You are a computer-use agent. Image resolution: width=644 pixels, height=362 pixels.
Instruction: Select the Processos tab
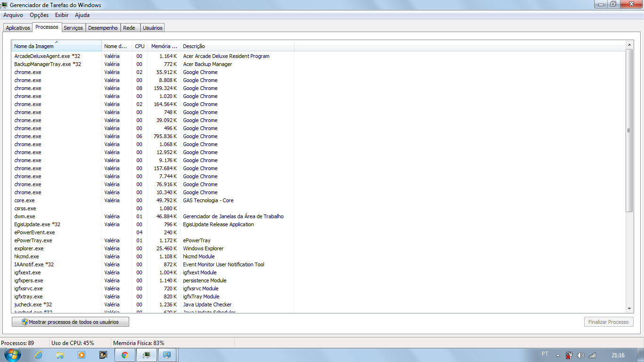[x=47, y=27]
